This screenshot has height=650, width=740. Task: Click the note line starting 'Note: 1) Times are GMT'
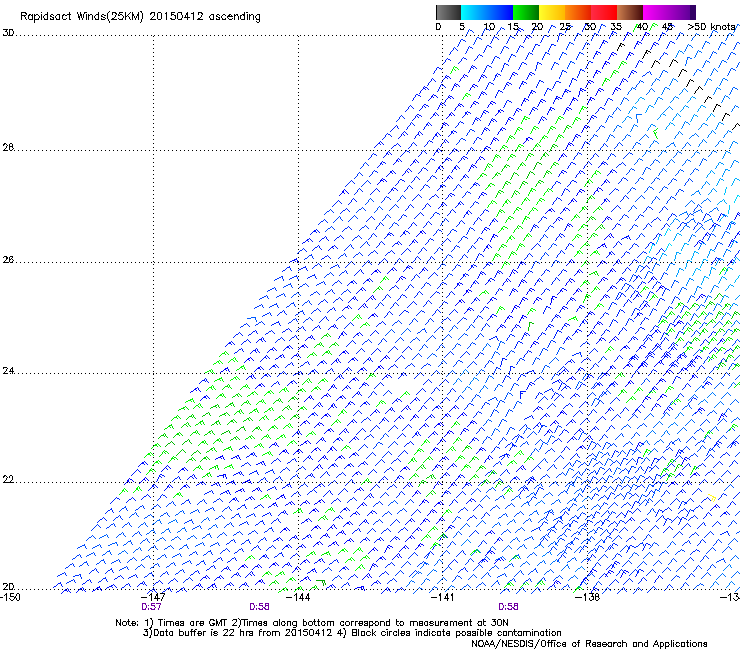point(312,623)
